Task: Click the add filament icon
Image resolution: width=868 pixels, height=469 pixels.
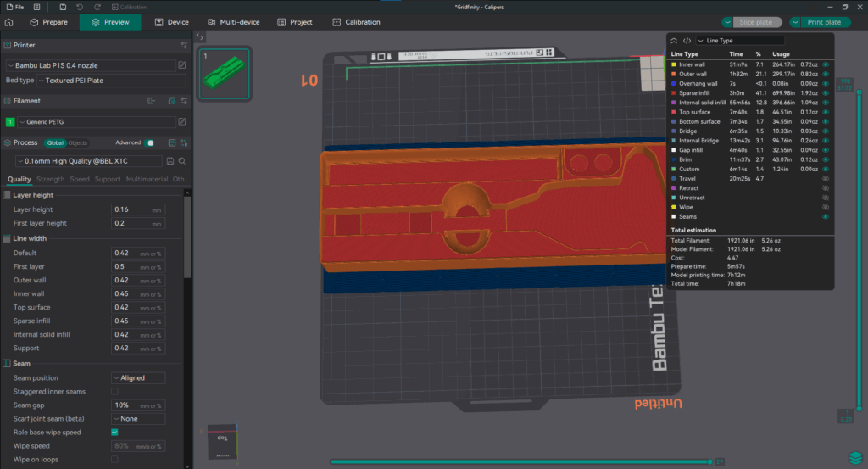Action: pos(151,101)
